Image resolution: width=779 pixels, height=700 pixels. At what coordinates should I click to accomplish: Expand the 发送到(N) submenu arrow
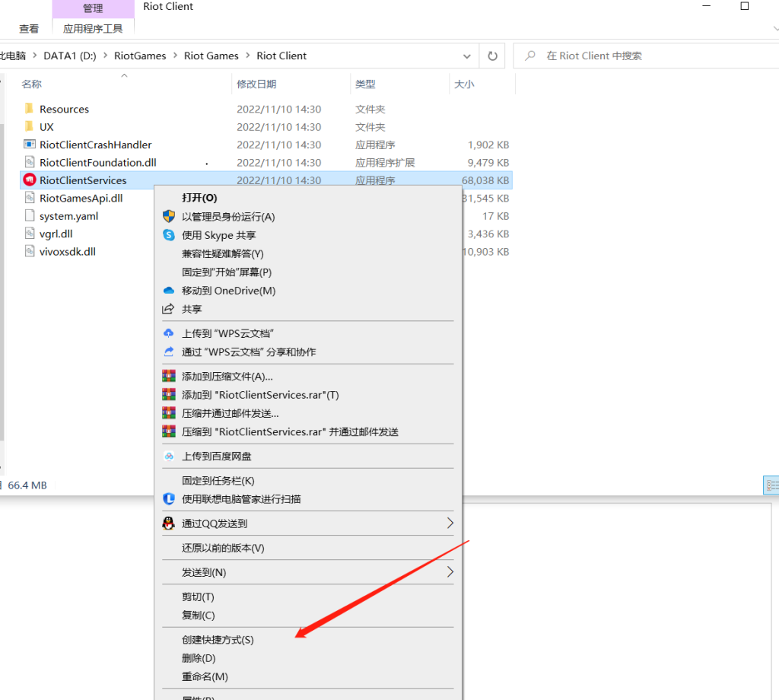(x=450, y=572)
